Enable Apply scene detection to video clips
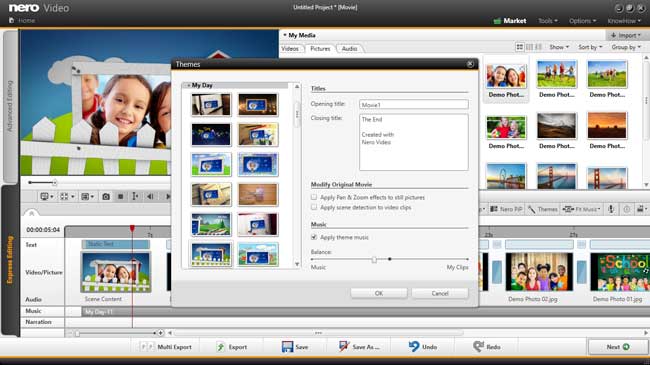650x365 pixels. (x=314, y=207)
